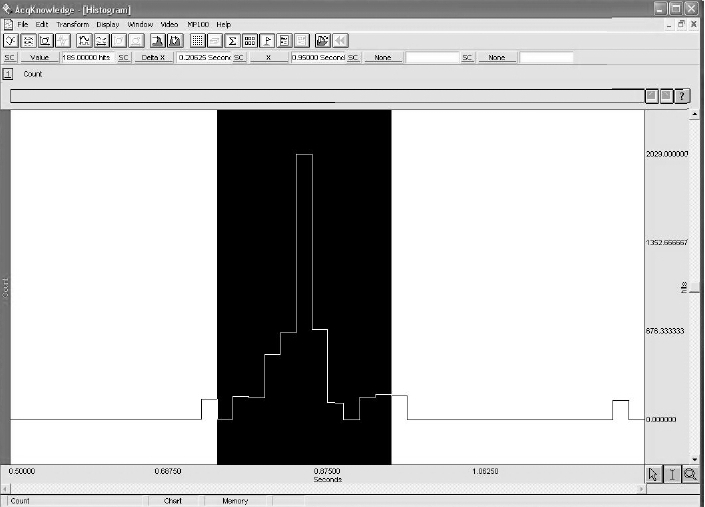
Task: Click the disabled icon next to grid
Action: (215, 41)
